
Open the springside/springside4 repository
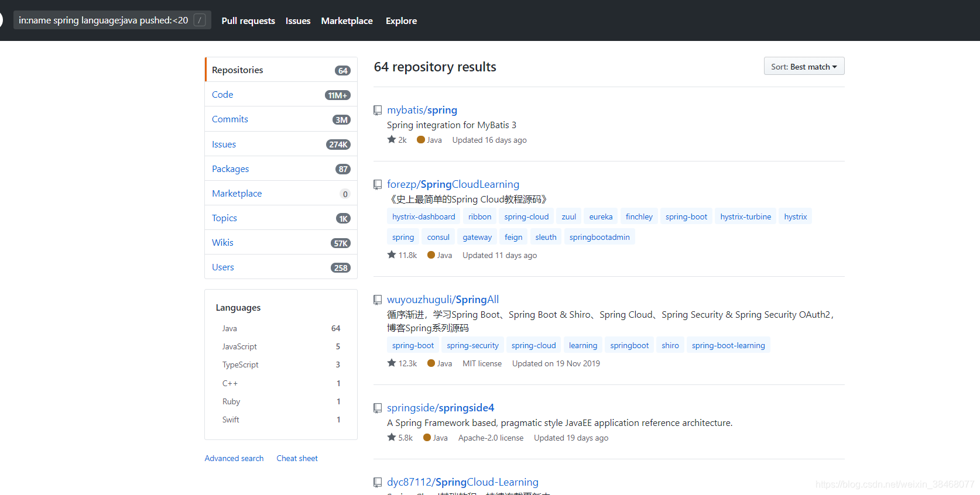pyautogui.click(x=440, y=408)
